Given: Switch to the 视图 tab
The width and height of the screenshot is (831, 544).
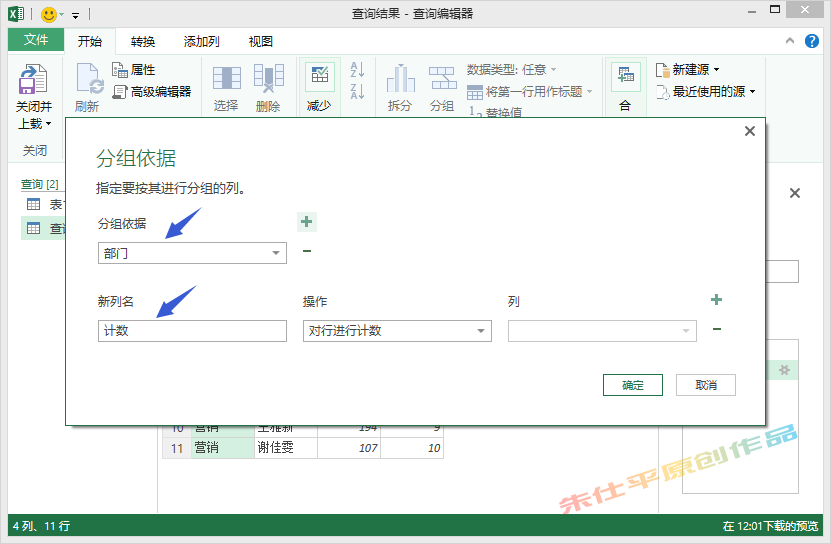Looking at the screenshot, I should coord(260,41).
